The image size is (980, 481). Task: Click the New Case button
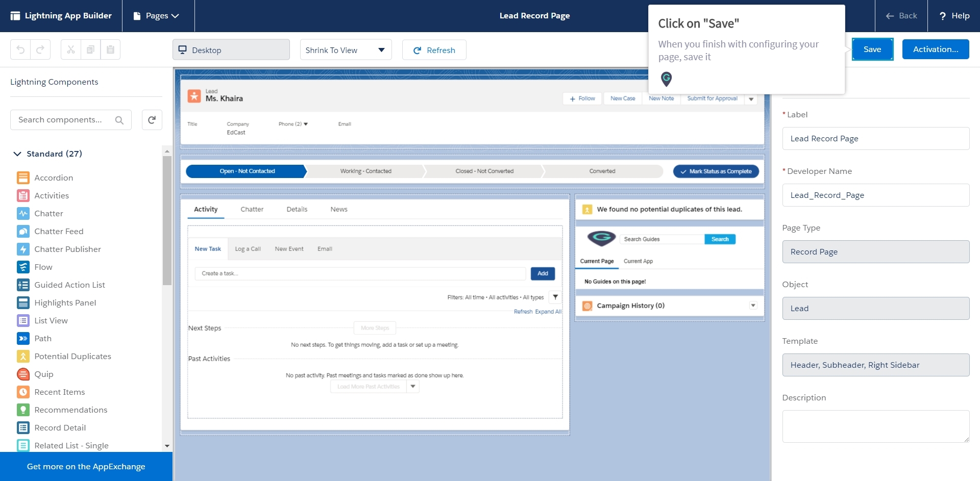[x=623, y=98]
